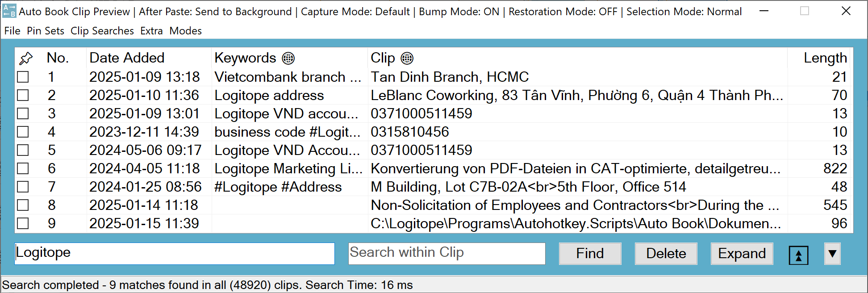Click the globe icon next to Clip
The height and width of the screenshot is (293, 868).
coord(407,58)
